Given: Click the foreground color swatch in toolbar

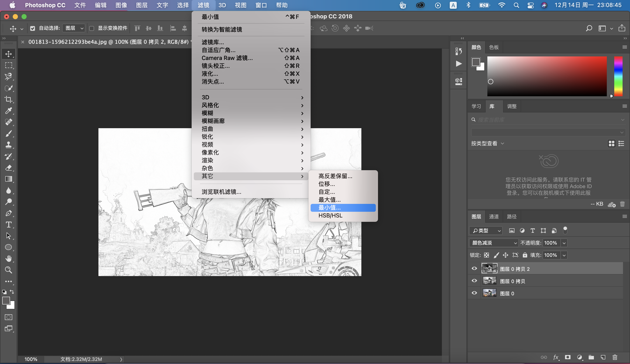Looking at the screenshot, I should (6, 301).
